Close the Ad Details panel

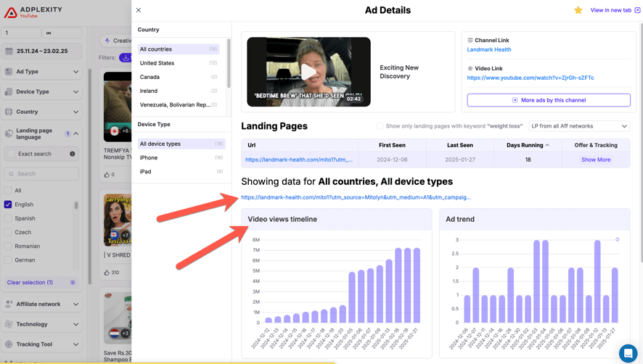(x=139, y=10)
